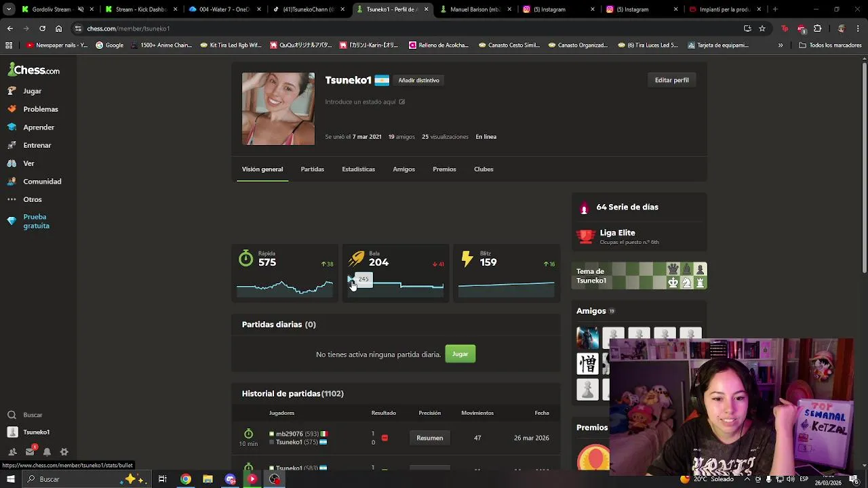
Task: Click the Añadir distintivo button
Action: (x=418, y=80)
